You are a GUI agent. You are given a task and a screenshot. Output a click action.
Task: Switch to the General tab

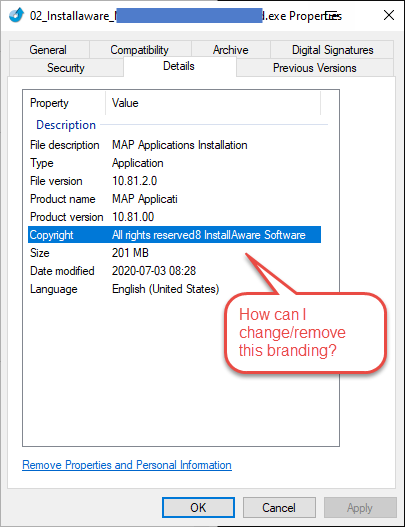pyautogui.click(x=48, y=50)
